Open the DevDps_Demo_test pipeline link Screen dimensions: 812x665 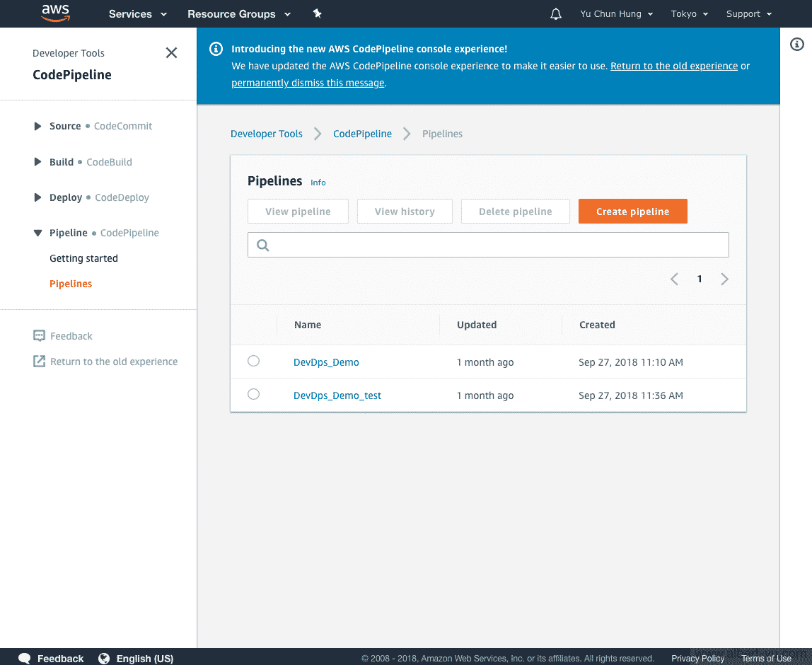point(337,395)
